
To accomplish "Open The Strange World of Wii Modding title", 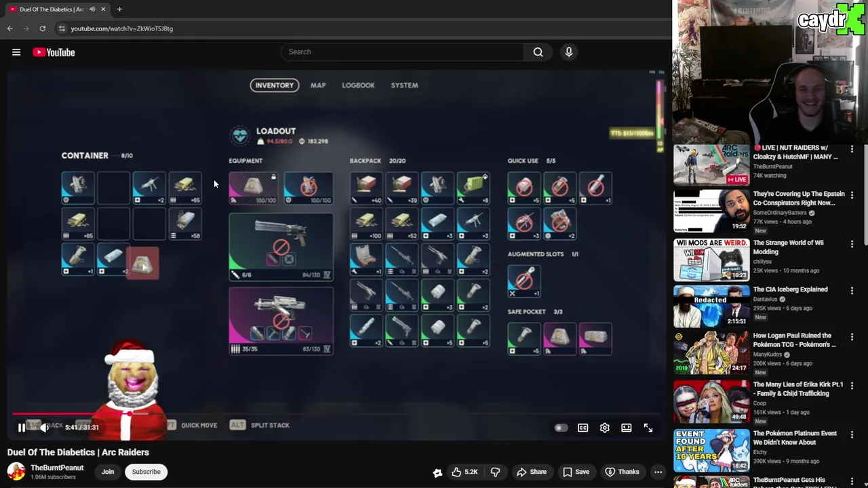I will [789, 247].
